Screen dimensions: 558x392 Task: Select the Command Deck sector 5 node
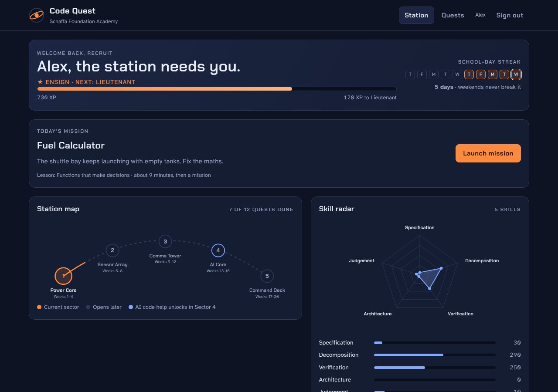coord(267,276)
